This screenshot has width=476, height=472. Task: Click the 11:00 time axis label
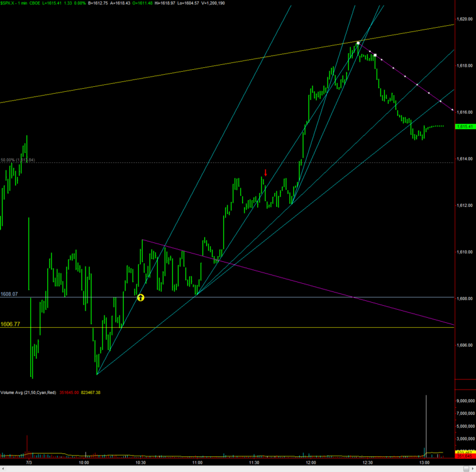click(x=197, y=463)
